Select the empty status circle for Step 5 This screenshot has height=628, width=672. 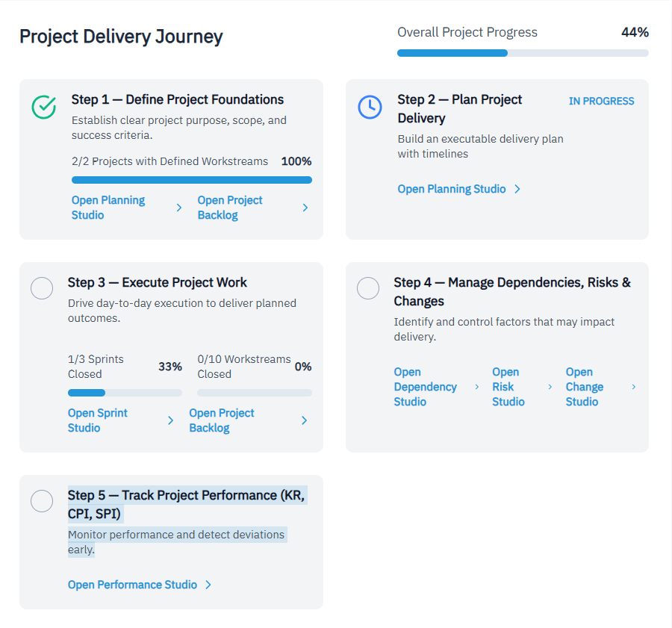click(x=42, y=501)
